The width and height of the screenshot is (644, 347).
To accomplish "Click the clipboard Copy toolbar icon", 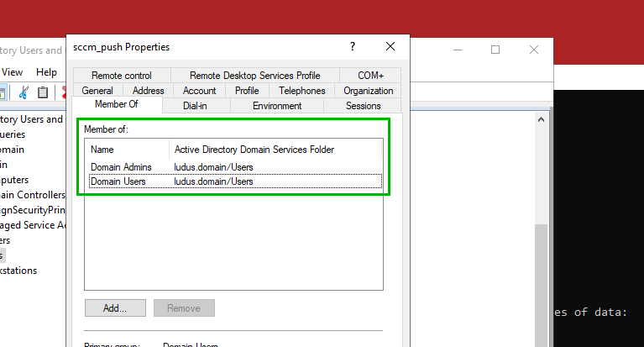I will (43, 92).
